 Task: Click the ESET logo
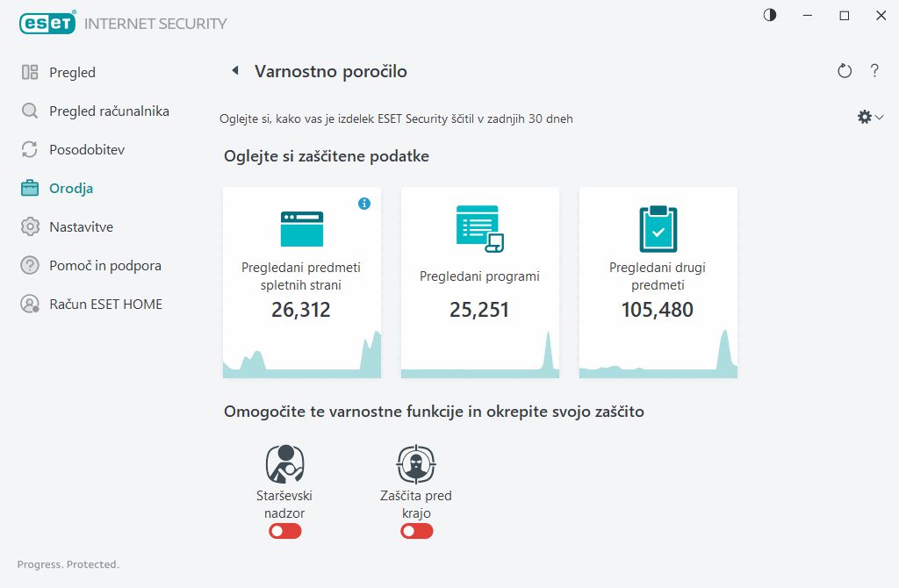click(x=46, y=24)
